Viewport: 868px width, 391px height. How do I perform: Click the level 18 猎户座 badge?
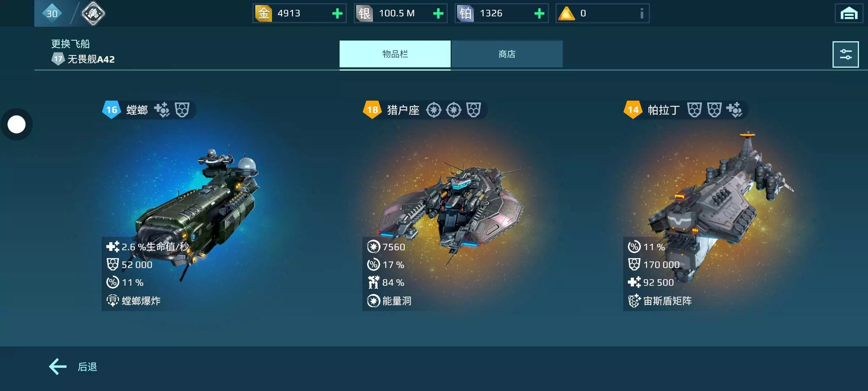coord(372,110)
